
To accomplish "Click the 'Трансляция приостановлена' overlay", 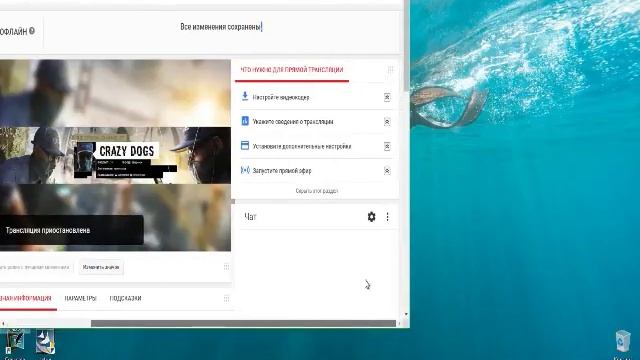I will coord(71,230).
